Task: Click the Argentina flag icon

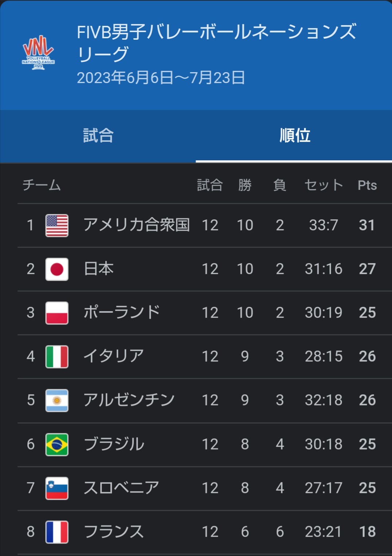Action: pyautogui.click(x=57, y=400)
